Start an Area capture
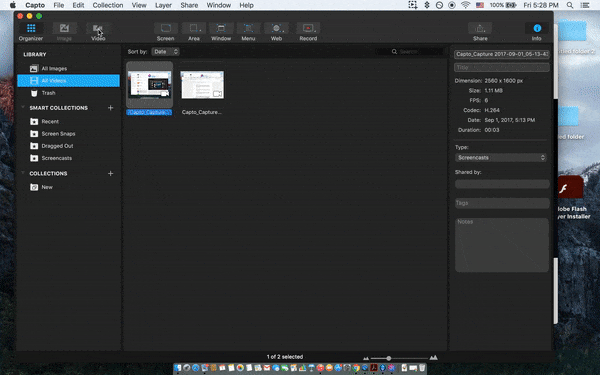Viewport: 600px width, 375px height. 194,32
